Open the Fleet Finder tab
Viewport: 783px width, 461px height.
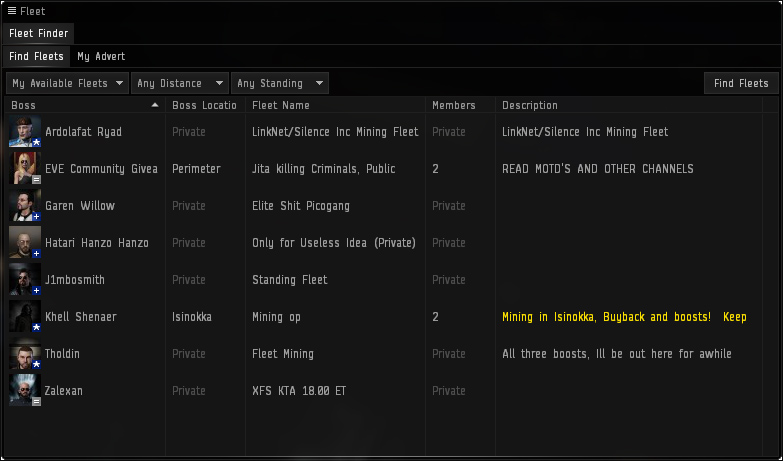pyautogui.click(x=39, y=33)
